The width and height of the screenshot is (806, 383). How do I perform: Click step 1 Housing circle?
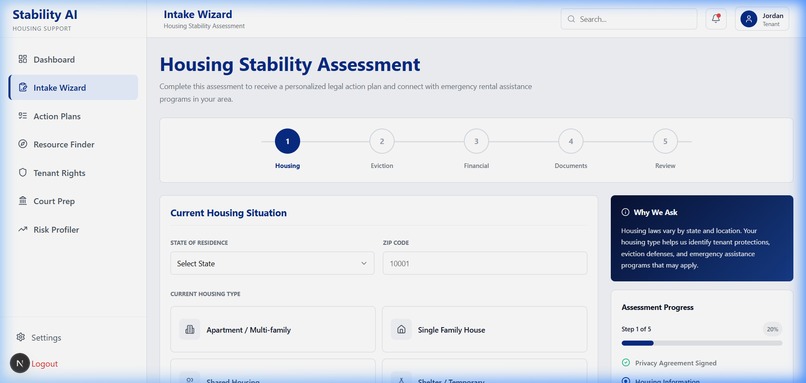[x=287, y=141]
